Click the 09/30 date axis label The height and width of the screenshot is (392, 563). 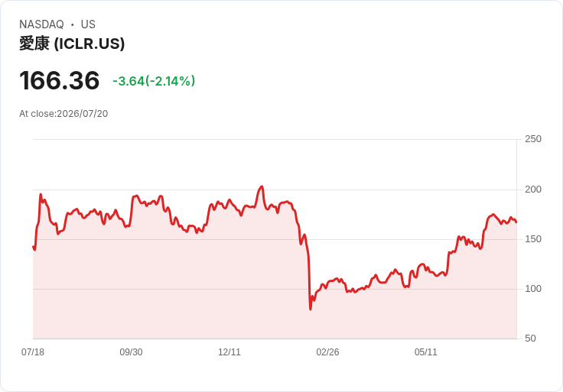click(x=131, y=352)
